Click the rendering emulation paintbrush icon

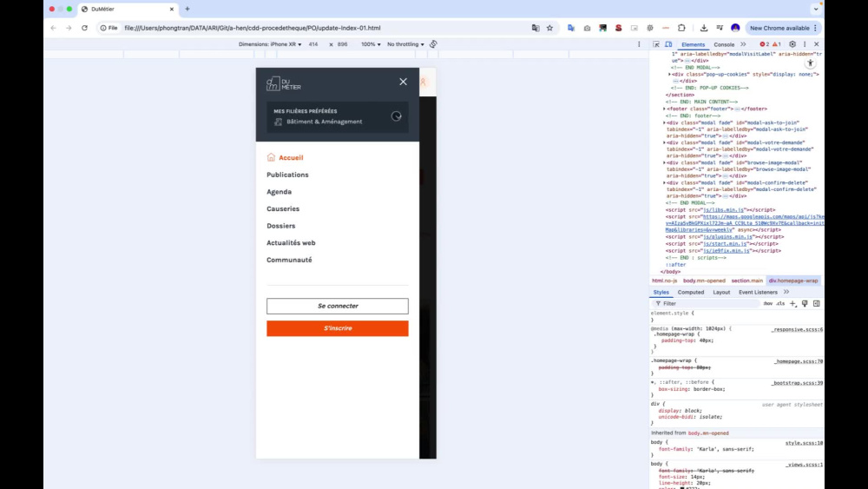point(805,303)
